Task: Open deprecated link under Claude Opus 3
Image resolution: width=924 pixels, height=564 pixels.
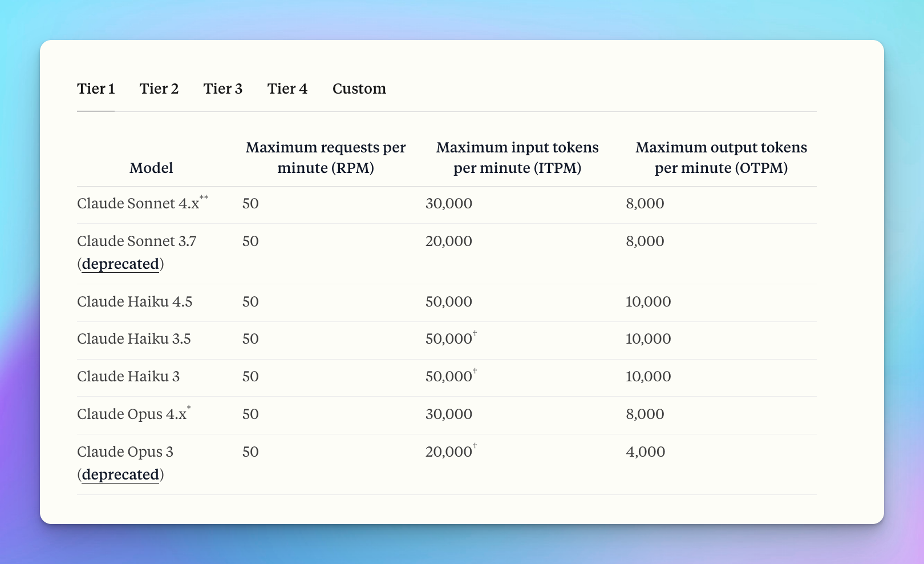Action: [120, 475]
